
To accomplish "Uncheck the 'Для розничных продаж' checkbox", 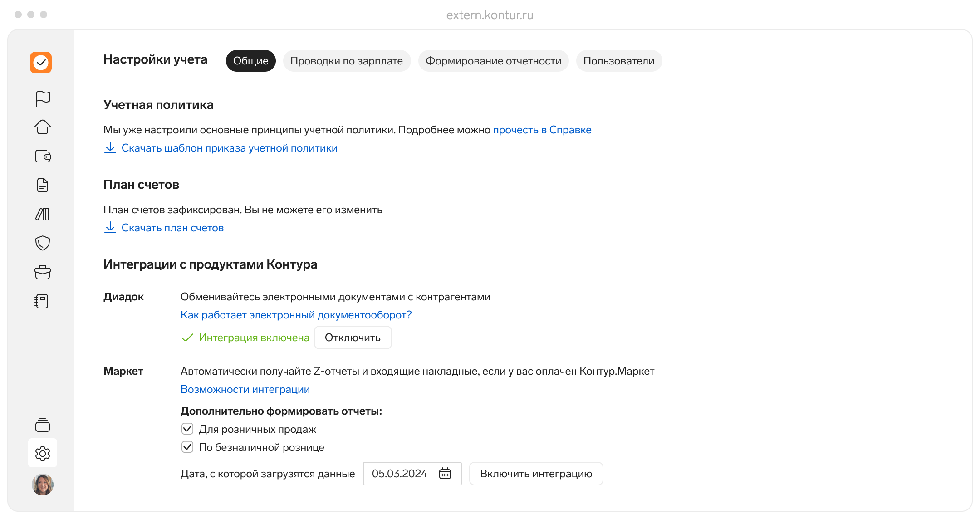I will coord(187,429).
